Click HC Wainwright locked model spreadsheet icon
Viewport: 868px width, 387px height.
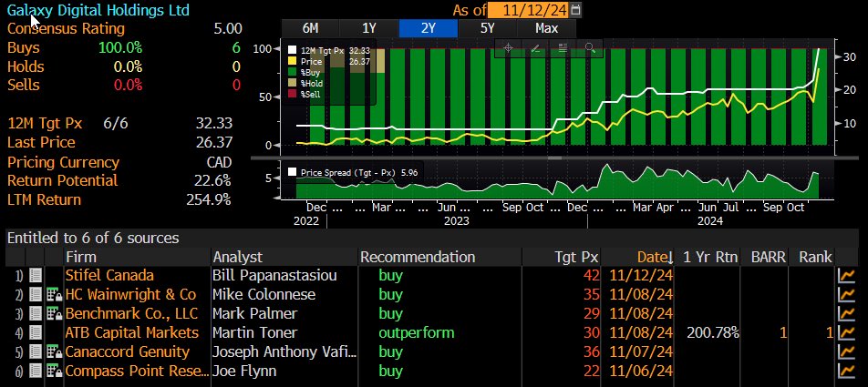coord(54,295)
